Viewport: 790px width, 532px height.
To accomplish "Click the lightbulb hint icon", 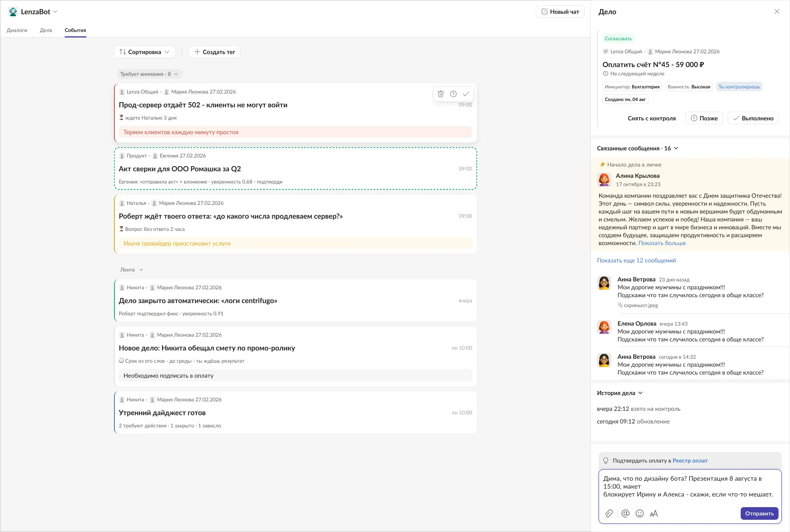I will 606,461.
